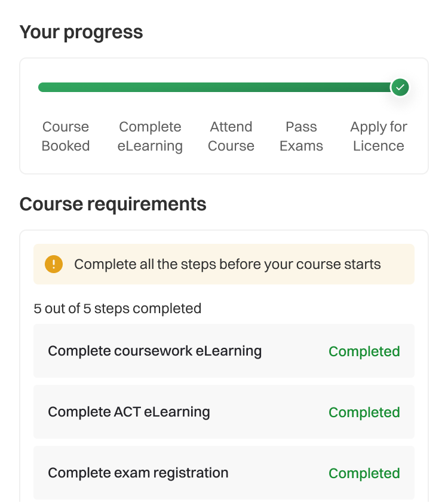Click Completed status for coursework eLearning
Image resolution: width=448 pixels, height=502 pixels.
(x=364, y=351)
